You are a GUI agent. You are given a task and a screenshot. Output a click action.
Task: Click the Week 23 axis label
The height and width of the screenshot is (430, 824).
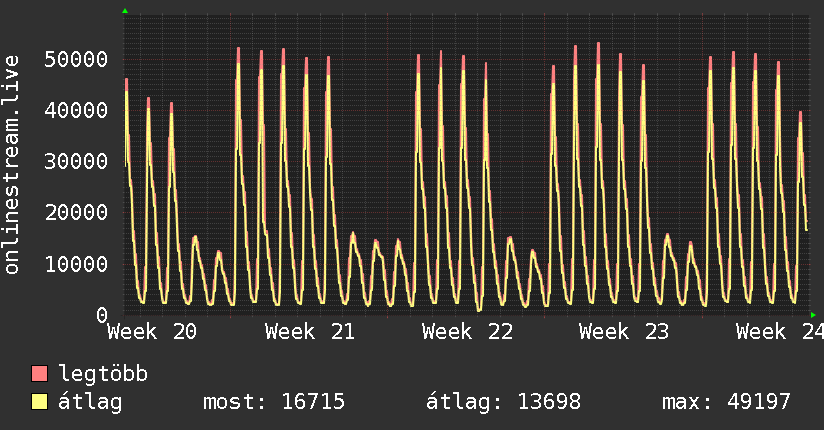(x=624, y=332)
